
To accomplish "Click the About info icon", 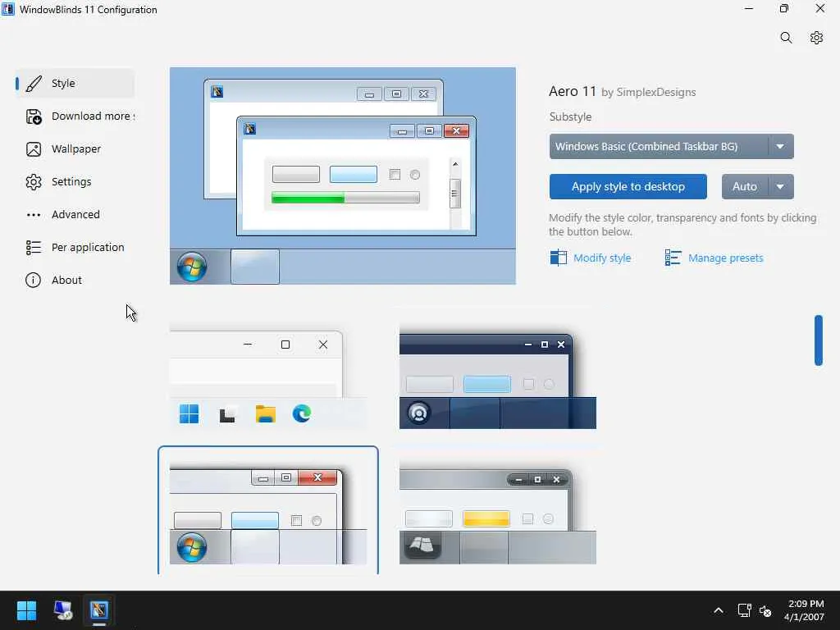I will click(x=33, y=281).
